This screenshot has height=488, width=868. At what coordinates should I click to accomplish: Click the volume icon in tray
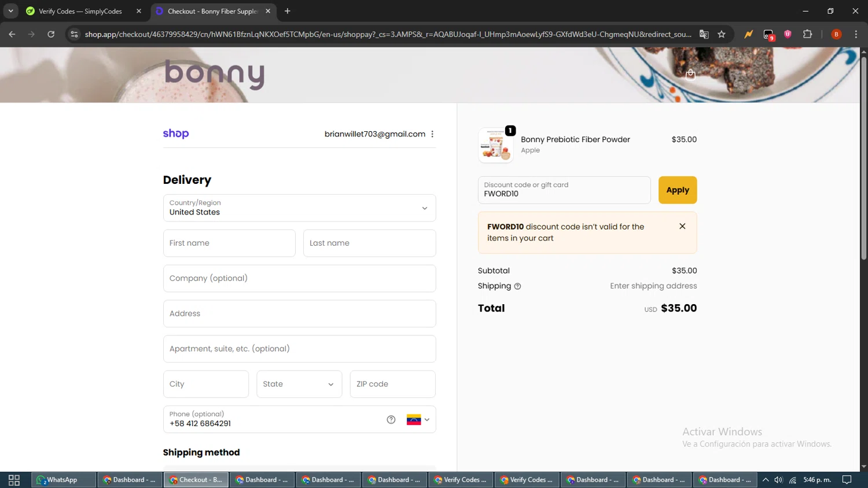[779, 480]
